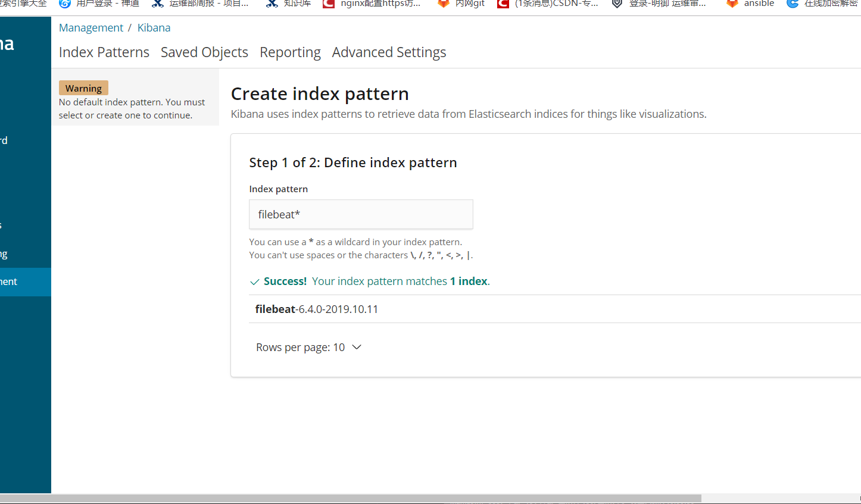Open the 知识库 bookmark
The height and width of the screenshot is (504, 861).
coord(289,4)
